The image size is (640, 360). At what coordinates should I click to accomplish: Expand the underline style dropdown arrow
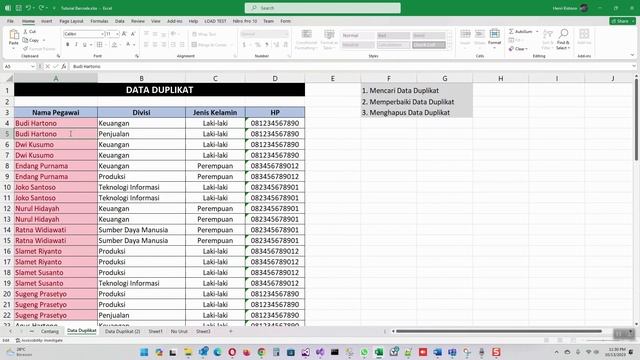(x=90, y=44)
